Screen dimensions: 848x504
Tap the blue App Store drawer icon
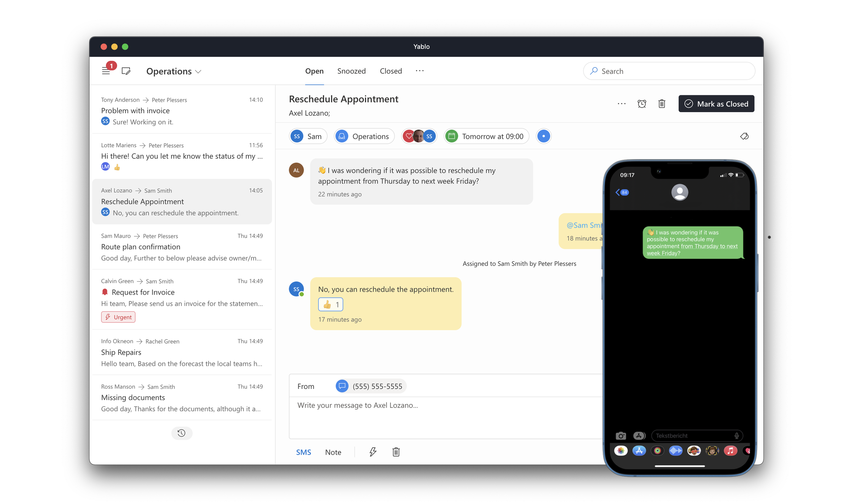click(x=639, y=451)
